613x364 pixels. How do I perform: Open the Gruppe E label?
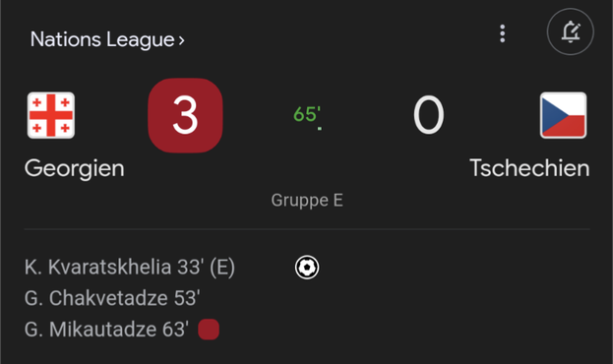point(307,200)
